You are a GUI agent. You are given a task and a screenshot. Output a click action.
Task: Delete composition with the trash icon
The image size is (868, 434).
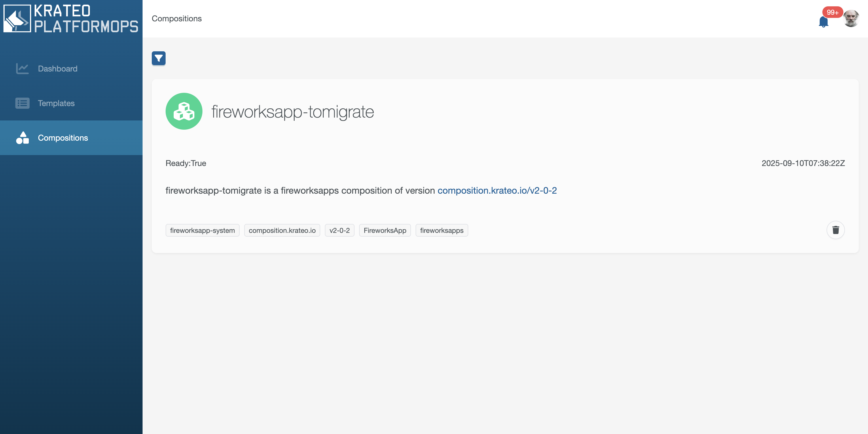coord(835,230)
